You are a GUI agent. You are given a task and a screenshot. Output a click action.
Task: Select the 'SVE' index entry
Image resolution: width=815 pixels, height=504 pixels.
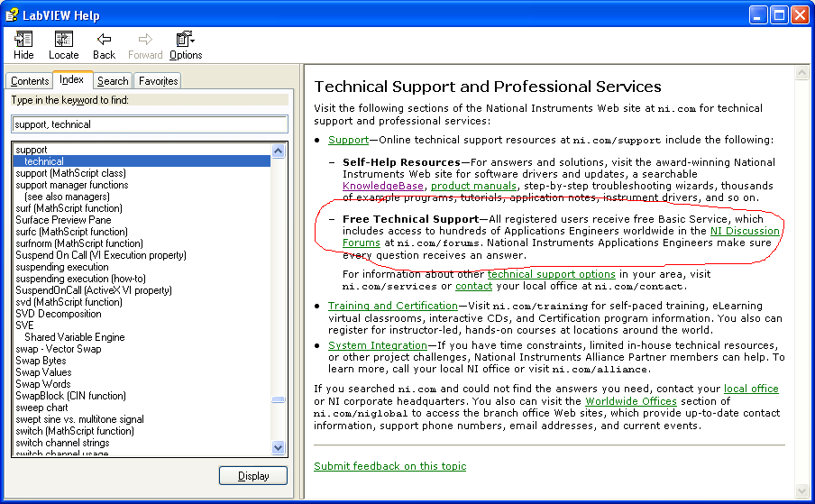tap(24, 325)
